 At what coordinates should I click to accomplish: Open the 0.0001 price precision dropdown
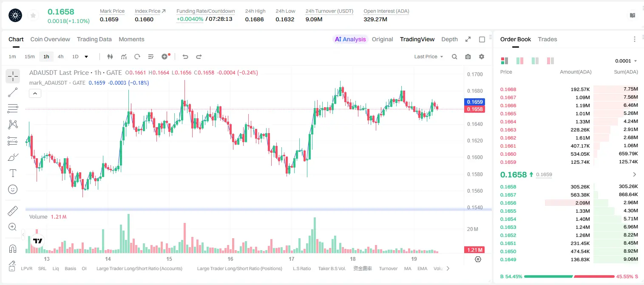pyautogui.click(x=626, y=61)
